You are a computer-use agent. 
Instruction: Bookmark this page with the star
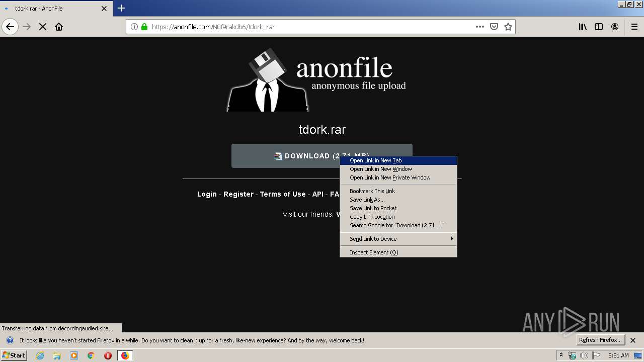508,27
